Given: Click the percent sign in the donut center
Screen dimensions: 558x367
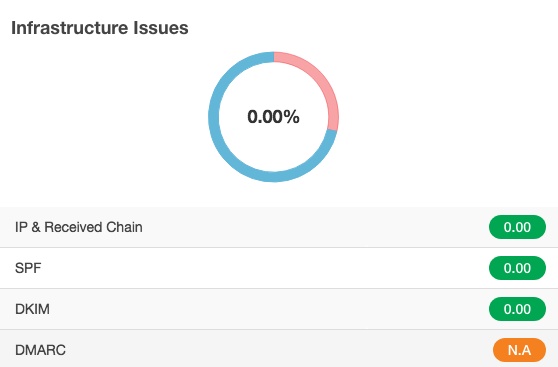Looking at the screenshot, I should pyautogui.click(x=292, y=117).
